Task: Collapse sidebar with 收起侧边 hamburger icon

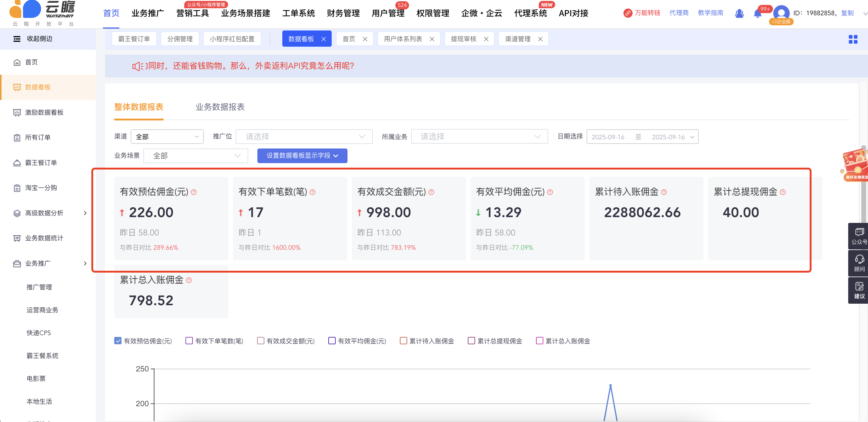Action: (x=17, y=39)
